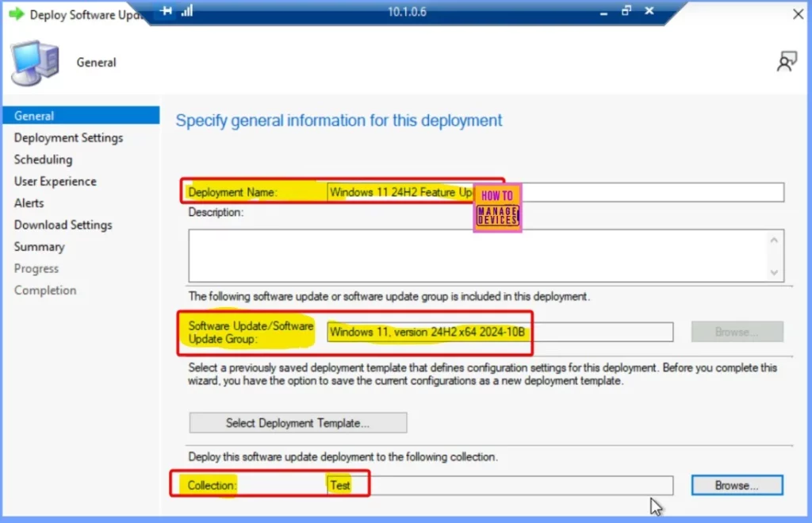812x523 pixels.
Task: Click the Description scrollbar up arrow
Action: coord(774,240)
